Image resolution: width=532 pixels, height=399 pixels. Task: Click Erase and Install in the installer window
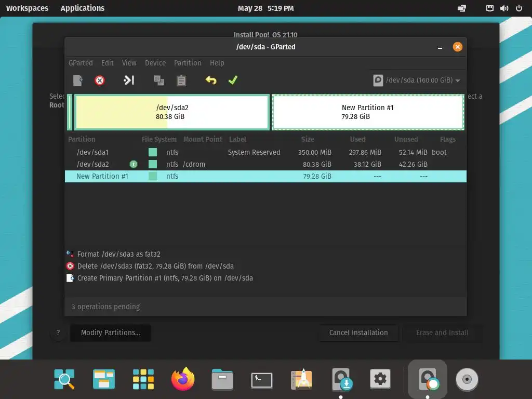(x=442, y=333)
